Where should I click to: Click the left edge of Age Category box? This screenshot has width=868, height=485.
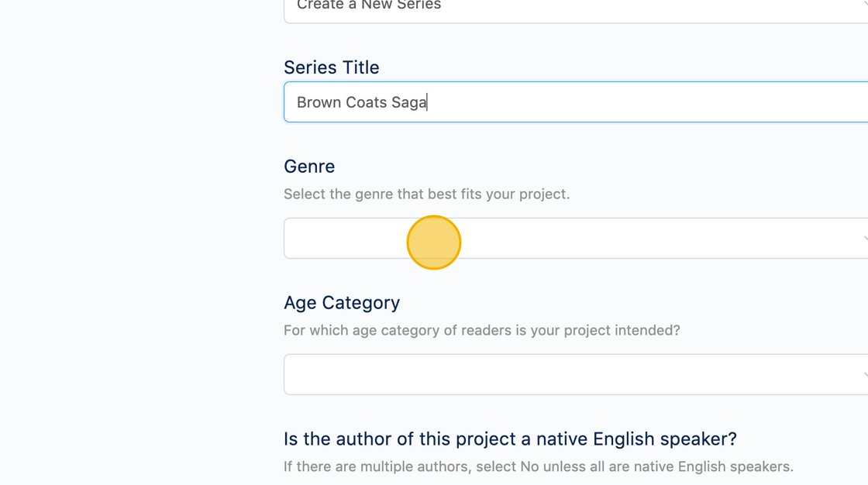(x=291, y=374)
